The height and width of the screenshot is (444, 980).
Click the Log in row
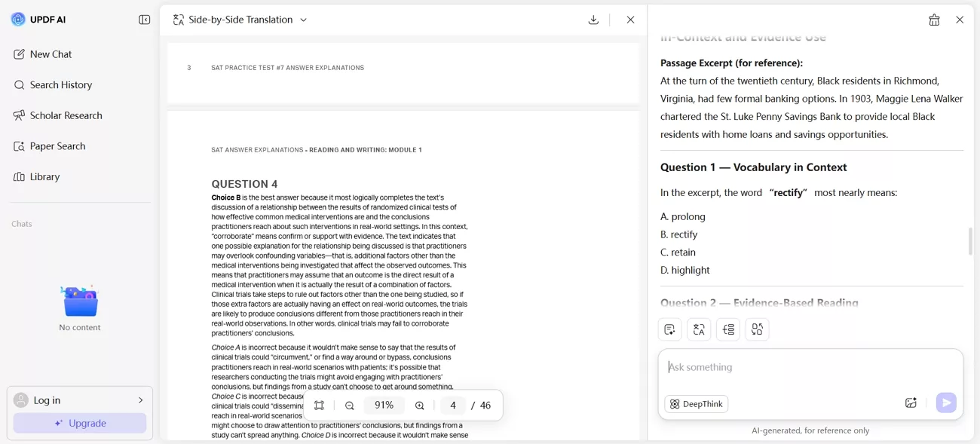(80, 400)
